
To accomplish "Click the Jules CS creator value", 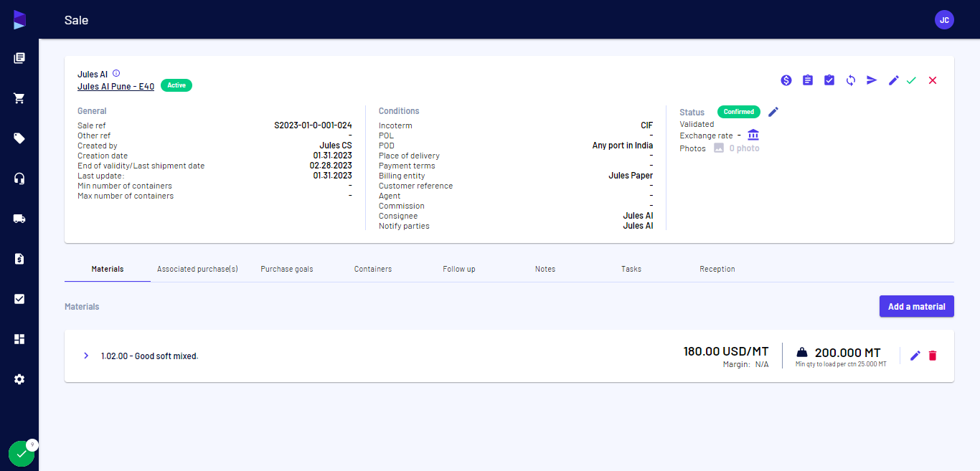I will [x=336, y=146].
